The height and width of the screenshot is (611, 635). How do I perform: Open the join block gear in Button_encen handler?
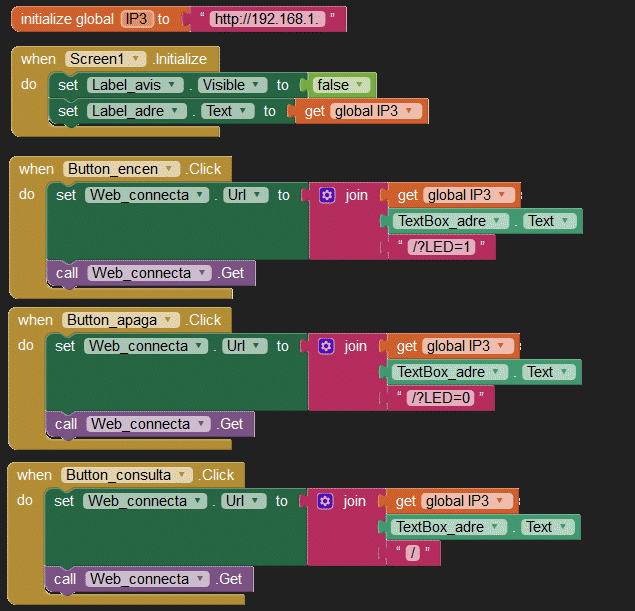coord(327,196)
